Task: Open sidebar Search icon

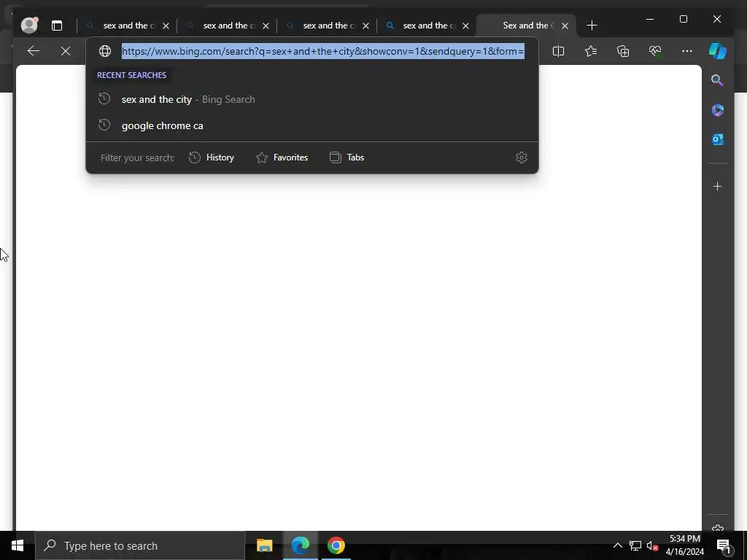Action: click(x=718, y=80)
